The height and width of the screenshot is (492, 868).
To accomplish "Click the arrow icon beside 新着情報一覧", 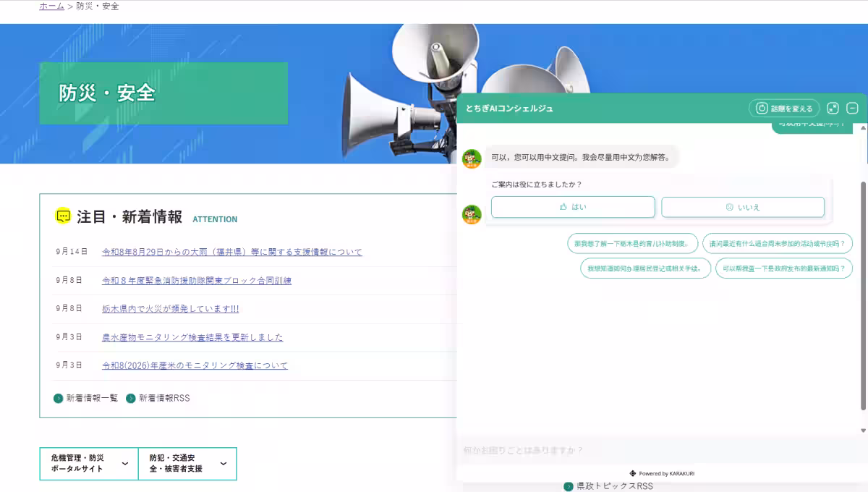I will (x=59, y=398).
